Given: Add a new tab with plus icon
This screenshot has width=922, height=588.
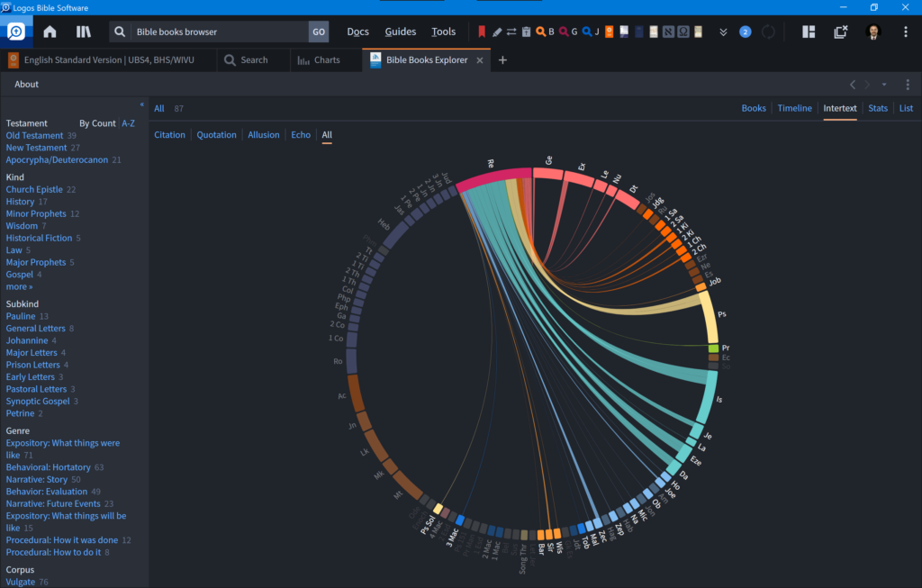Looking at the screenshot, I should pos(502,60).
